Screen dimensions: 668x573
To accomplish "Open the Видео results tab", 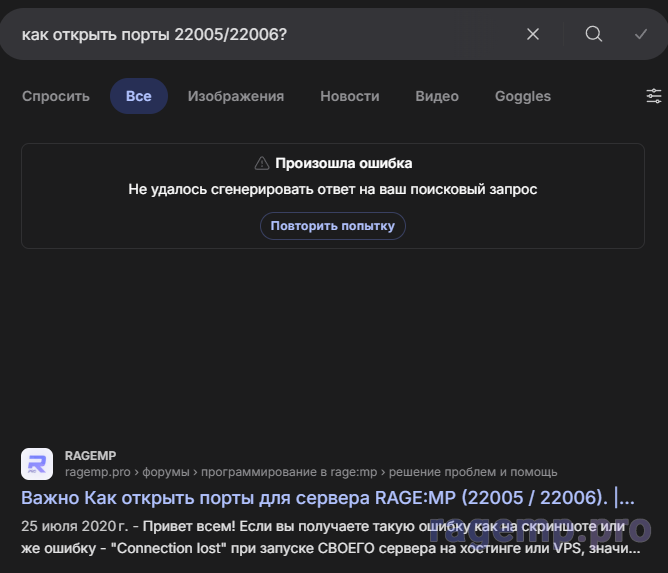I will click(x=437, y=96).
